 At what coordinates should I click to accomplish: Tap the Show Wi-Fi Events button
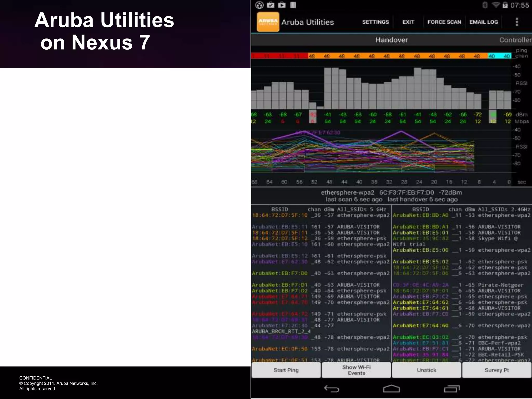point(356,370)
